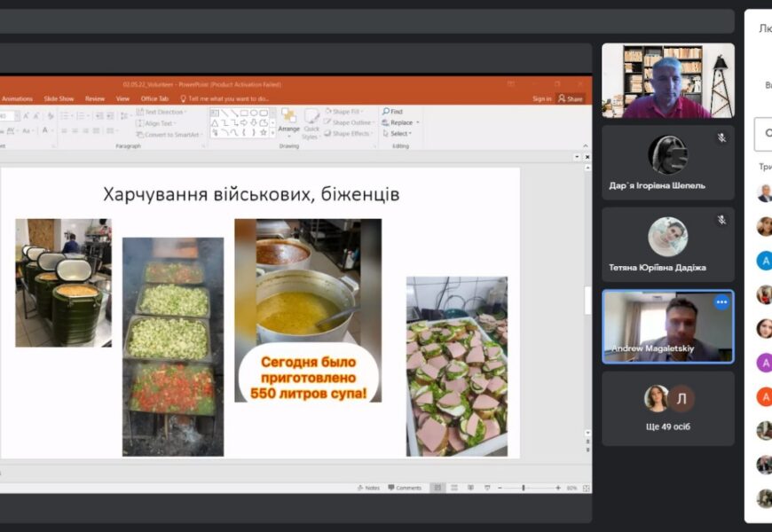The width and height of the screenshot is (772, 532).
Task: Click the Quick Styles icon
Action: point(310,122)
